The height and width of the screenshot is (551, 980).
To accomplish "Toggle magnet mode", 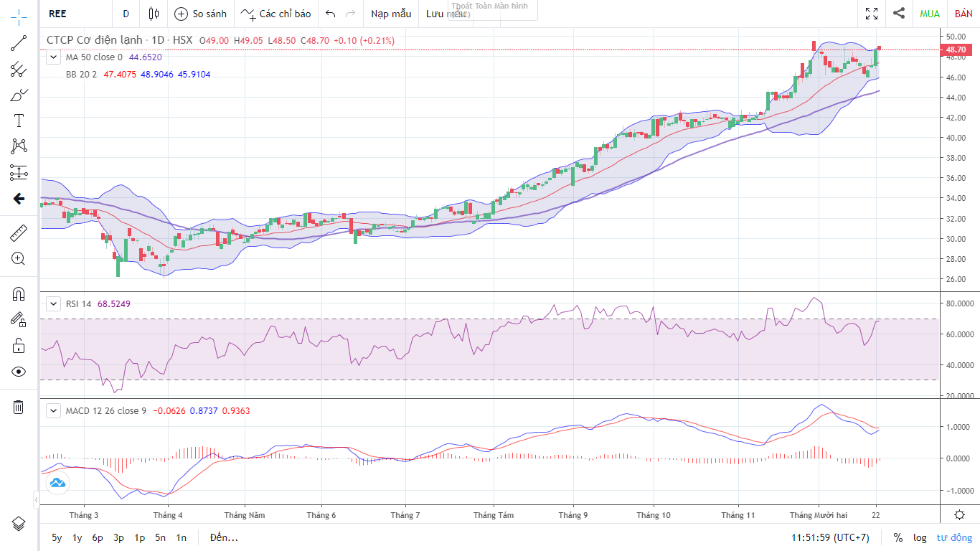I will (19, 293).
